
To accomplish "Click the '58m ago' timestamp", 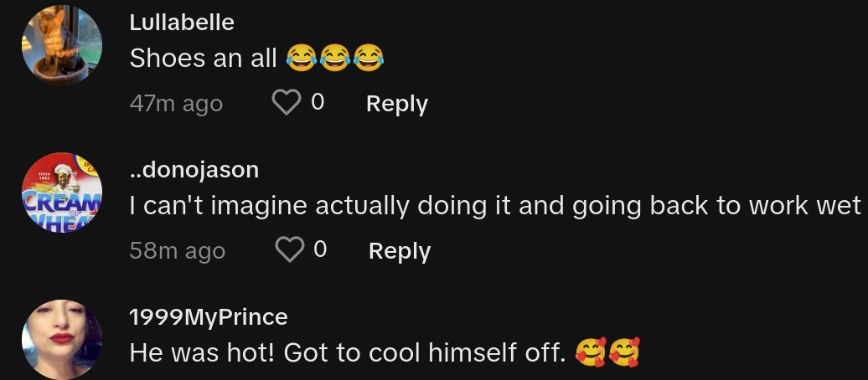I will point(177,250).
